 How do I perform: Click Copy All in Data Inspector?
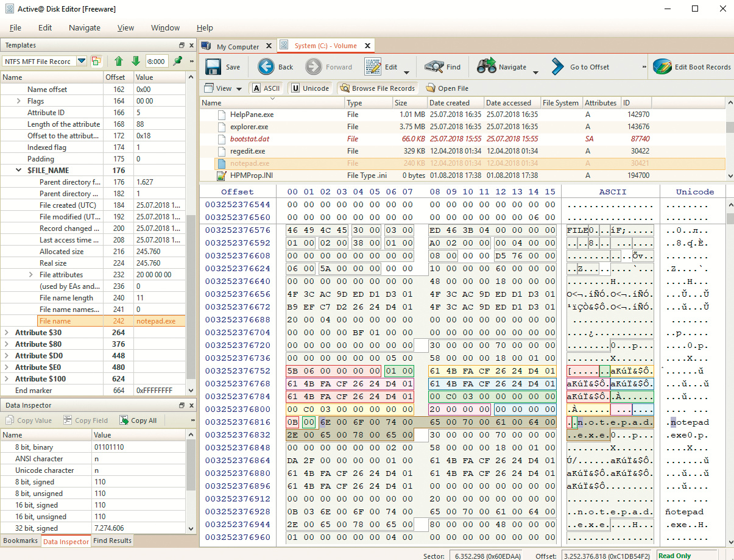(x=138, y=420)
